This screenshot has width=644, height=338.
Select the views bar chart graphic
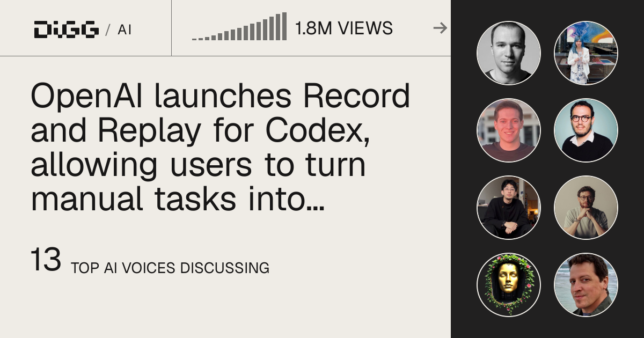click(x=239, y=27)
